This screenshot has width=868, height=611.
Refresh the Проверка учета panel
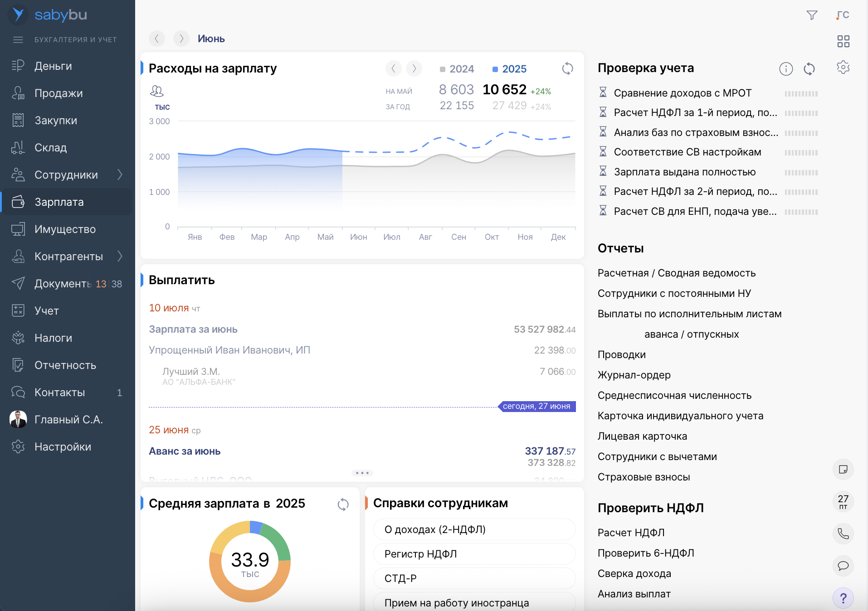(x=809, y=69)
